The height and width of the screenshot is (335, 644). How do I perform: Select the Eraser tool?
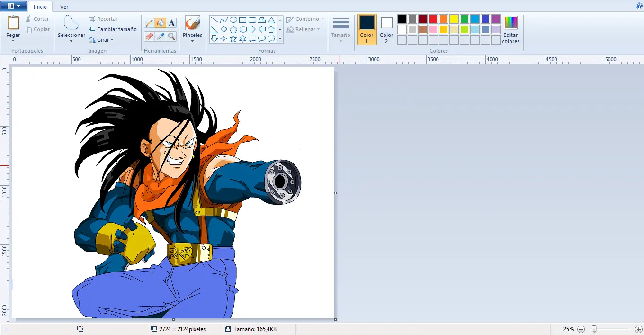pyautogui.click(x=149, y=36)
